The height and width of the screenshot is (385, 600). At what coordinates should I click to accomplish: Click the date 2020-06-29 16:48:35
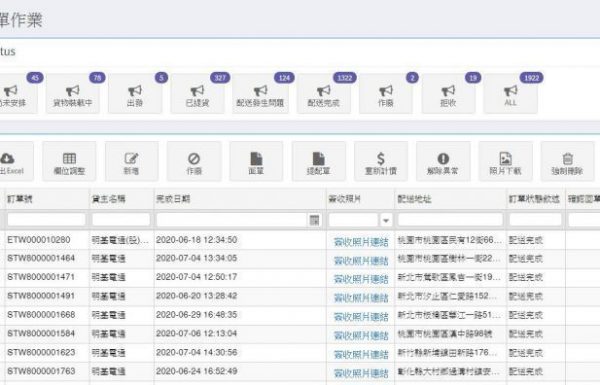tap(197, 315)
